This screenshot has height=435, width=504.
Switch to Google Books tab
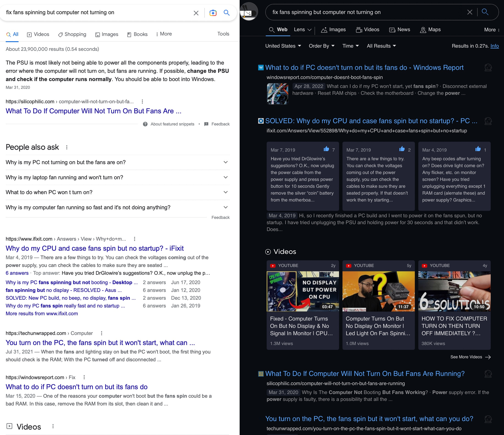point(137,34)
